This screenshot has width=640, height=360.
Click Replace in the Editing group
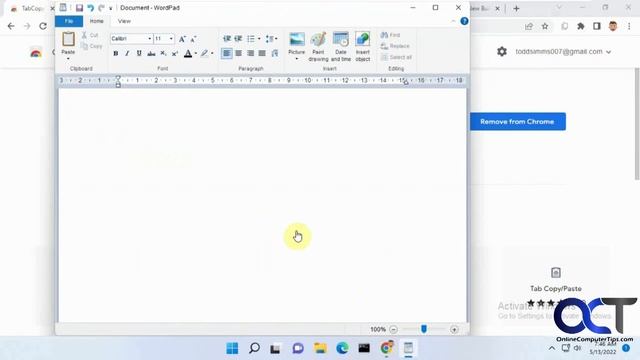tap(395, 46)
